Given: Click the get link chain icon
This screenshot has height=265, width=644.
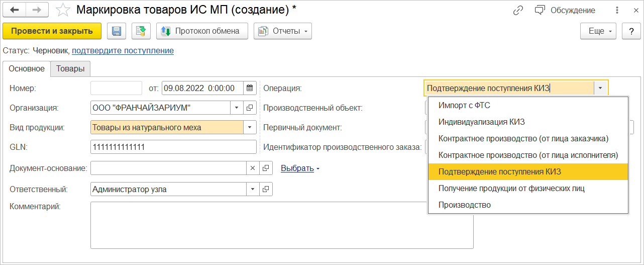Looking at the screenshot, I should (518, 10).
